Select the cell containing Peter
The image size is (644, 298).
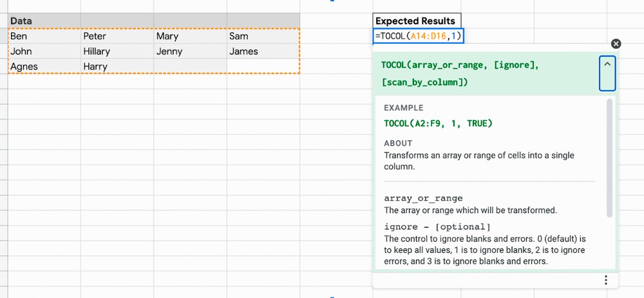117,36
